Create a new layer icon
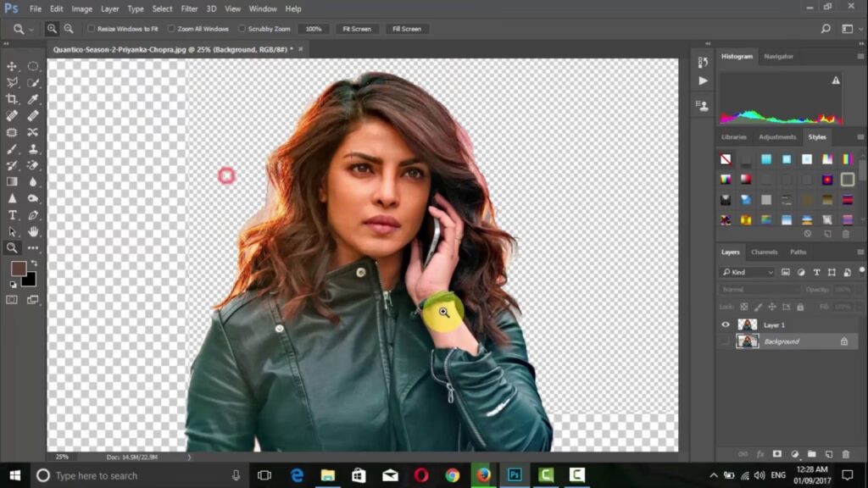This screenshot has width=868, height=488. tap(829, 454)
